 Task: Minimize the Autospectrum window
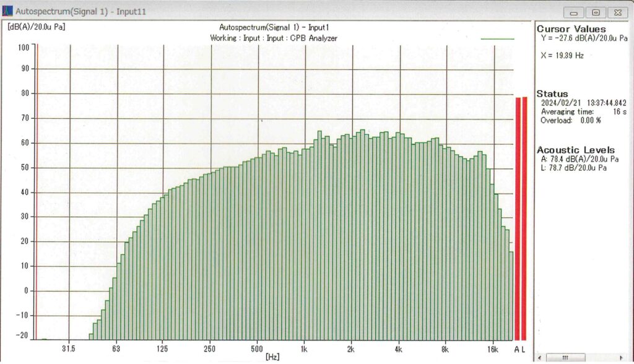click(x=574, y=12)
